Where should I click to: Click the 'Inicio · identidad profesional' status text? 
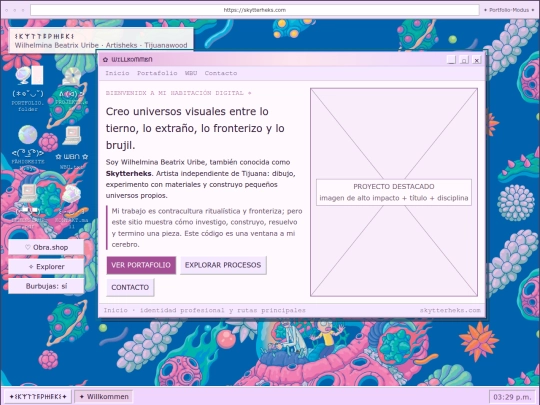[205, 310]
